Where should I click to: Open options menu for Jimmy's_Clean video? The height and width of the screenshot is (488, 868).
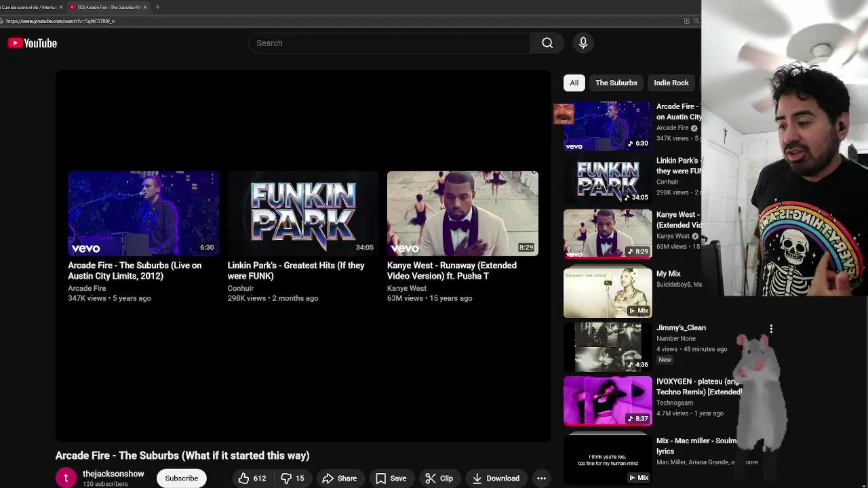coord(771,329)
